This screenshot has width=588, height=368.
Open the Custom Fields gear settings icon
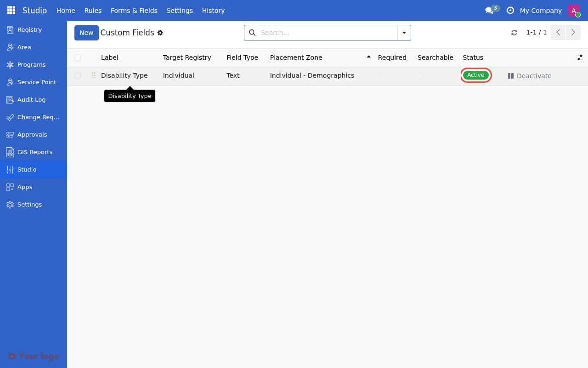(160, 33)
